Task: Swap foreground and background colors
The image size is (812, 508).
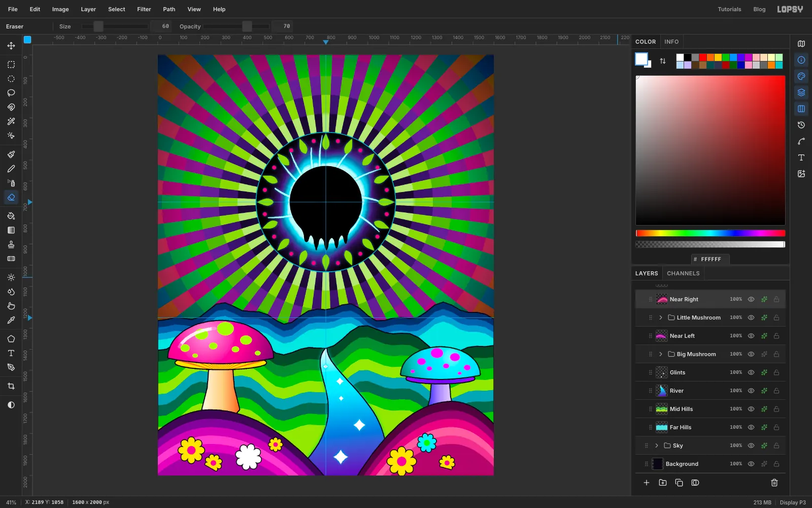Action: 662,61
